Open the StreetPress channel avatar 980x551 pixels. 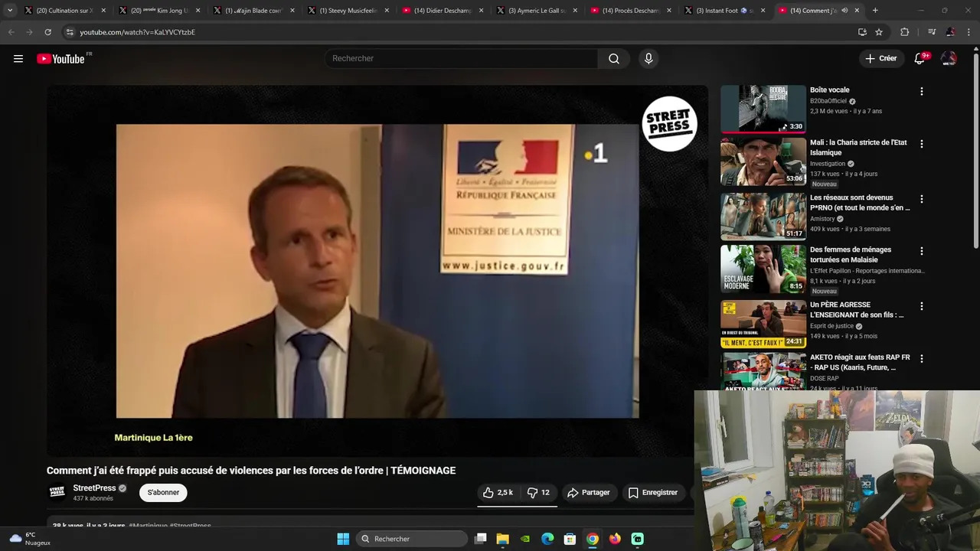click(57, 492)
